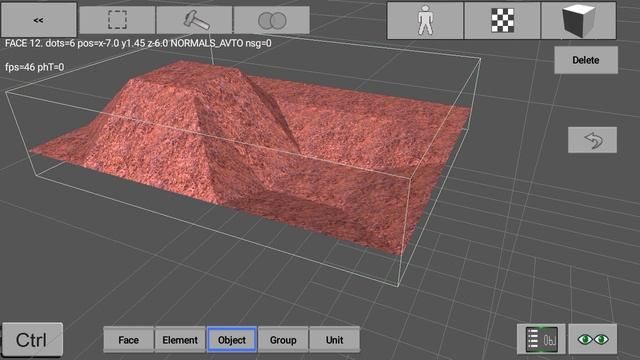
Task: Switch to Unit selection mode
Action: (x=335, y=340)
